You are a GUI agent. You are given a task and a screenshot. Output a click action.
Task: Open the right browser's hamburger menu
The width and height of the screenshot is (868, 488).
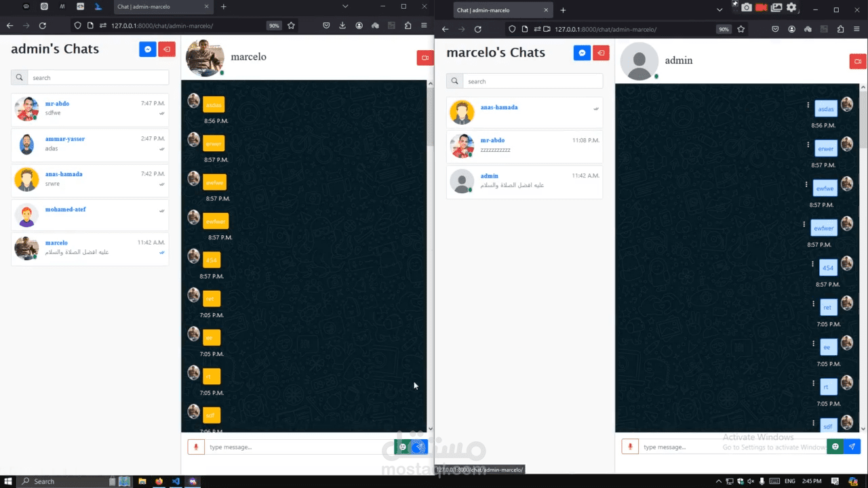pos(857,29)
